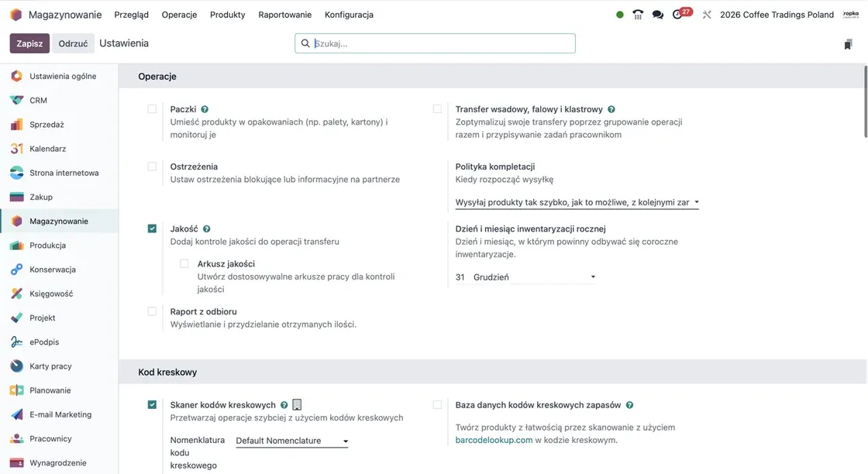Viewport: 868px width, 474px height.
Task: Open help icon next to Jakość
Action: (x=206, y=229)
